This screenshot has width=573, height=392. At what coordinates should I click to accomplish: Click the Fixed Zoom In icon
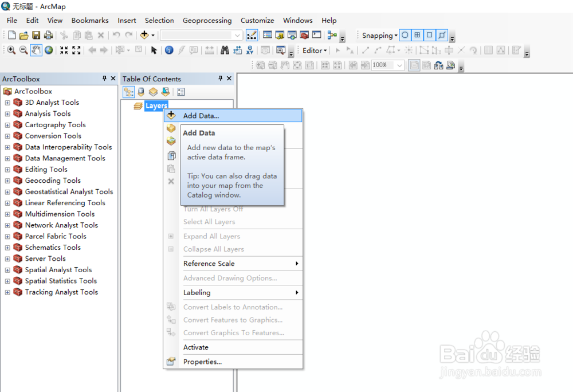(64, 50)
